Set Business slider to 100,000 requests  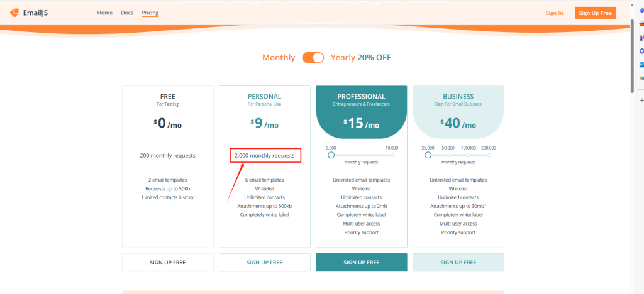pyautogui.click(x=468, y=155)
